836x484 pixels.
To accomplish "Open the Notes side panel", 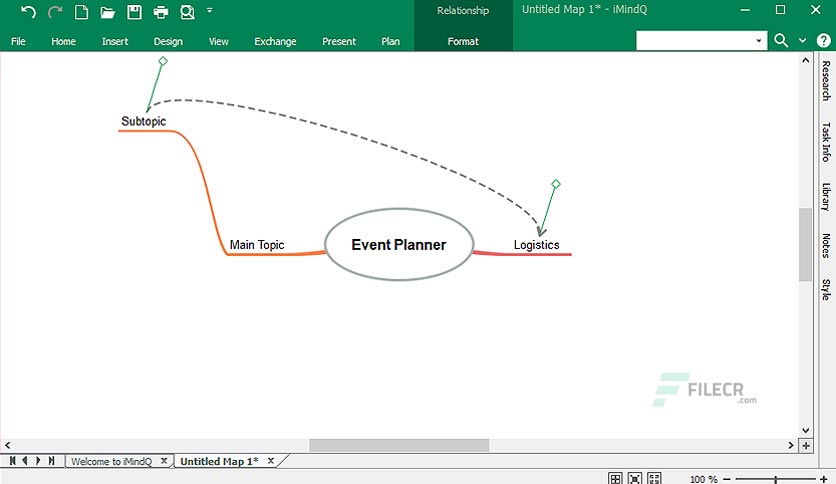I will pyautogui.click(x=826, y=246).
